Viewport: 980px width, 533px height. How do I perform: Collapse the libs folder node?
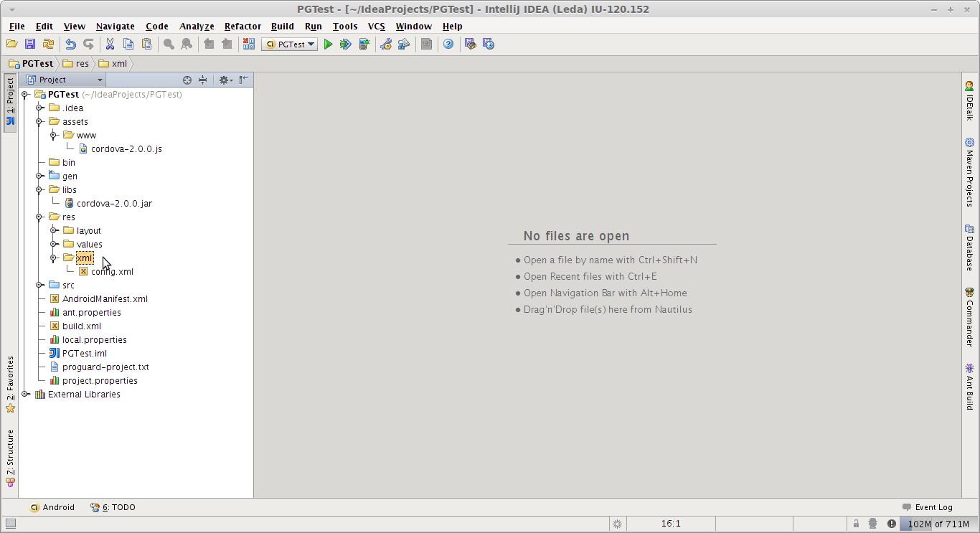point(39,189)
